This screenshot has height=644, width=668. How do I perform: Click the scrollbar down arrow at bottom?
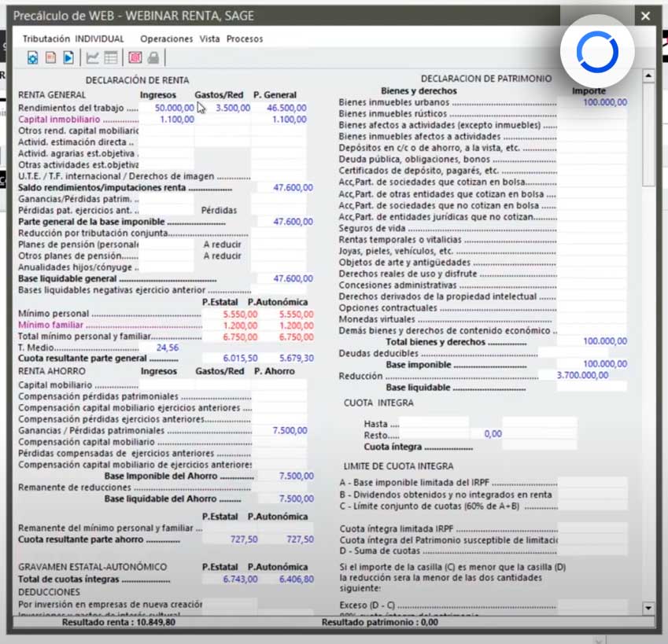(648, 608)
